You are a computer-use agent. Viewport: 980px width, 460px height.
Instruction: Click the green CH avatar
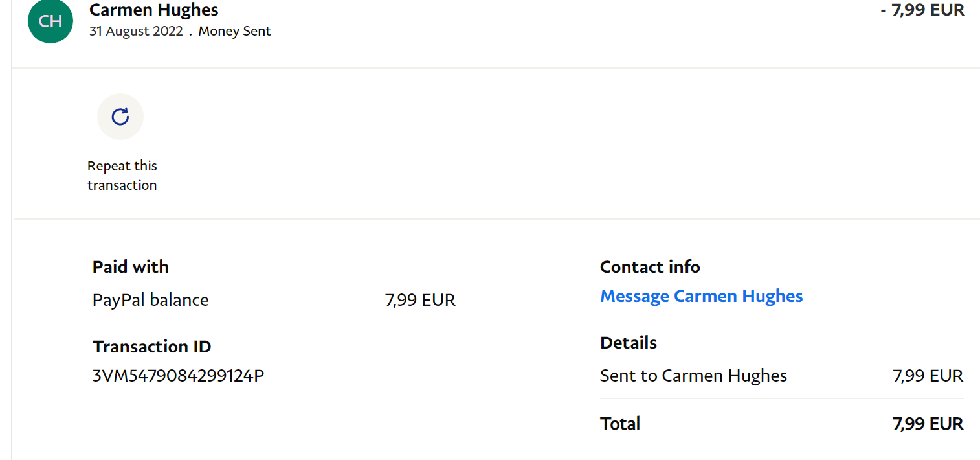pos(50,21)
